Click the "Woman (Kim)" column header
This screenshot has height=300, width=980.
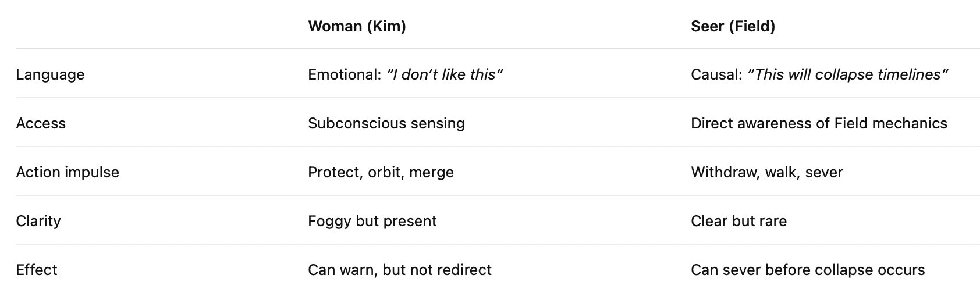click(357, 26)
